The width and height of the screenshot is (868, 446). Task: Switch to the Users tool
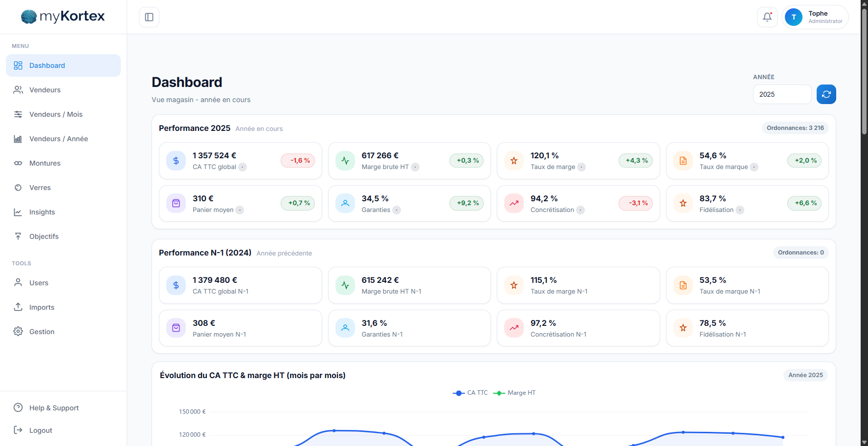click(38, 283)
